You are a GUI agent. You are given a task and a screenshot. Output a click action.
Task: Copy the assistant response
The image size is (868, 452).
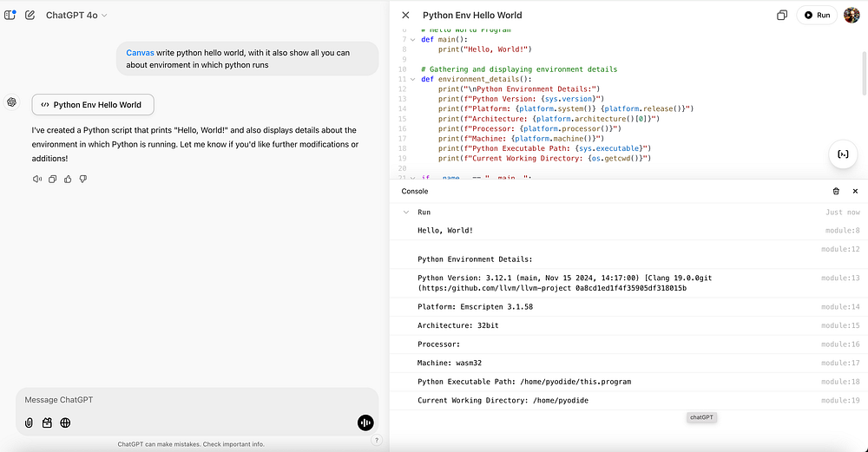point(53,180)
